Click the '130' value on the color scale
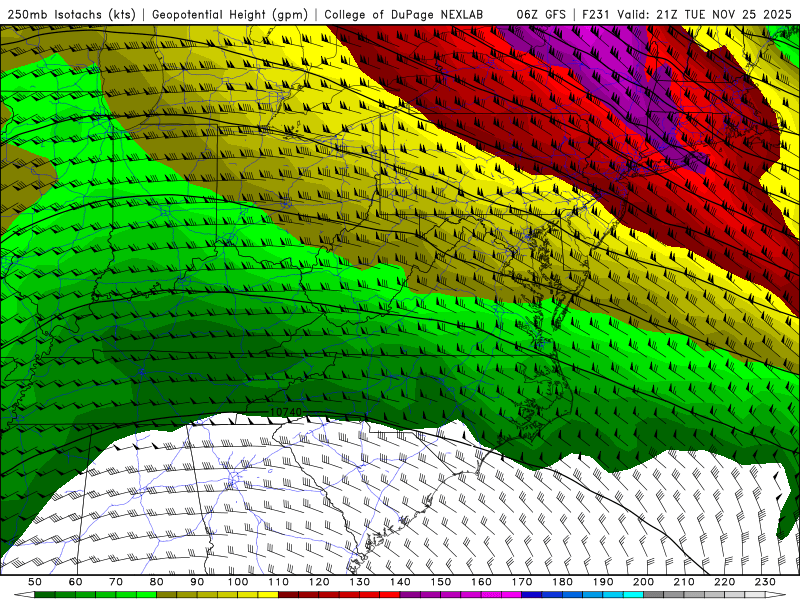 tap(359, 582)
